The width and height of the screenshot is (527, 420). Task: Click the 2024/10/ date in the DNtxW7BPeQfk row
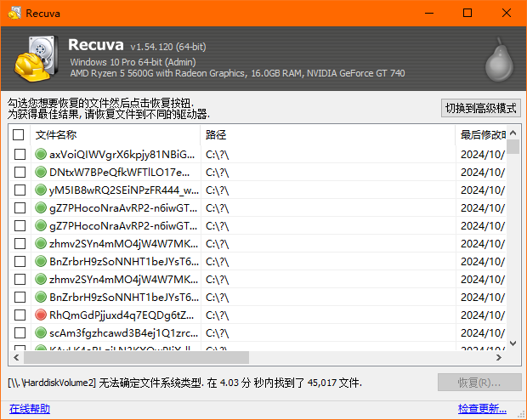[x=483, y=173]
